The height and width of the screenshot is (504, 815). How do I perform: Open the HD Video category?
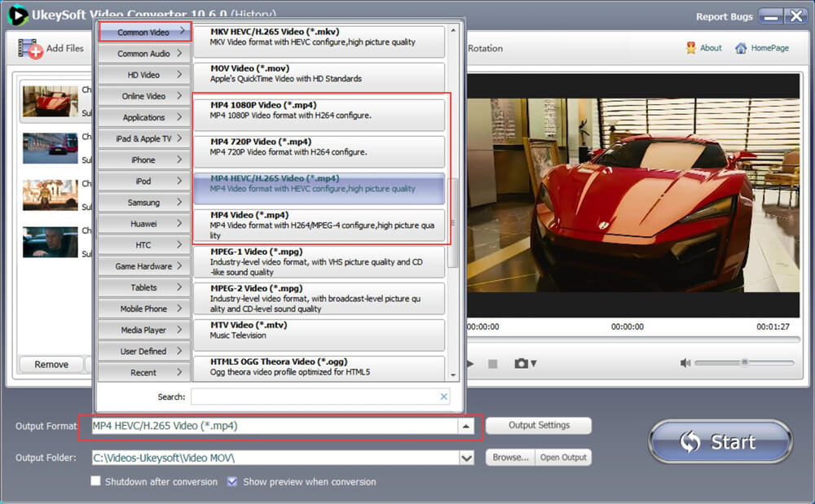pyautogui.click(x=144, y=75)
